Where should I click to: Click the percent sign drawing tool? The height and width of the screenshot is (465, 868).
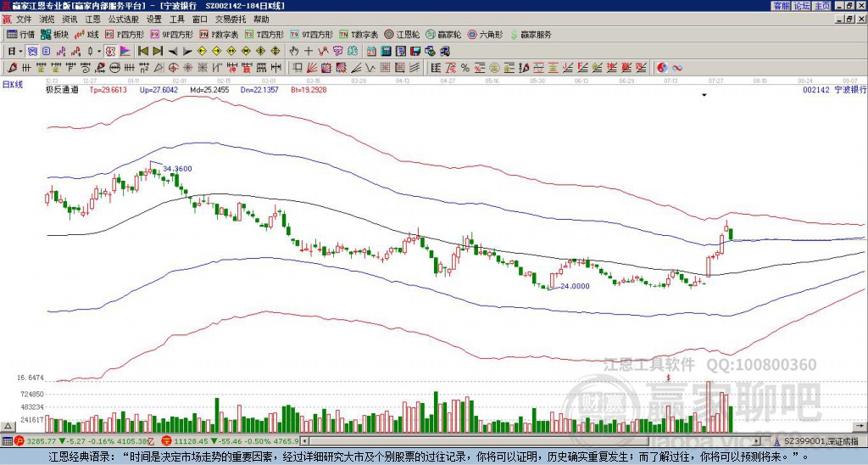(x=465, y=68)
